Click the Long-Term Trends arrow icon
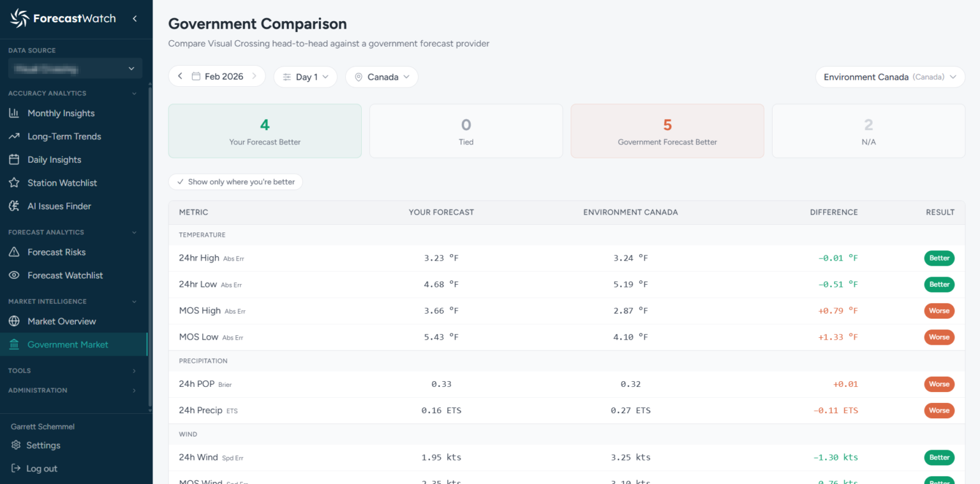Viewport: 980px width, 484px height. click(14, 136)
